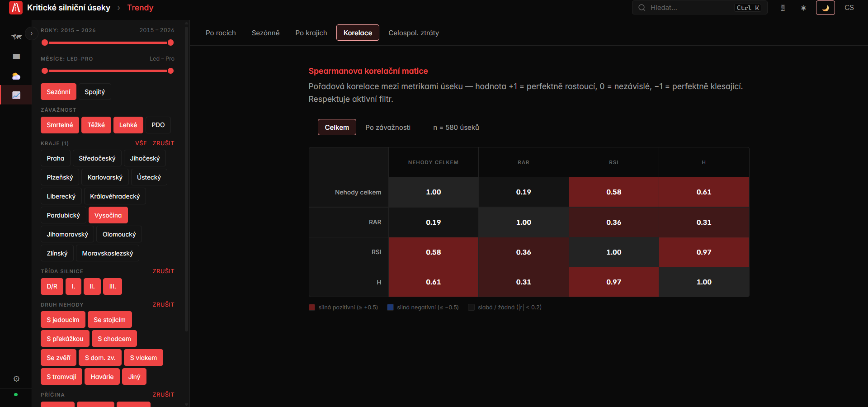Image resolution: width=868 pixels, height=407 pixels.
Task: Toggle Středočeský region filter
Action: (97, 158)
